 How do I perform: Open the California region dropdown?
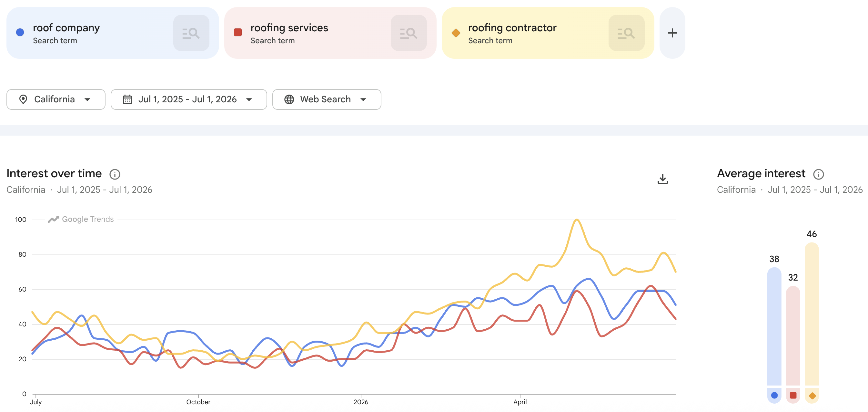click(x=56, y=99)
